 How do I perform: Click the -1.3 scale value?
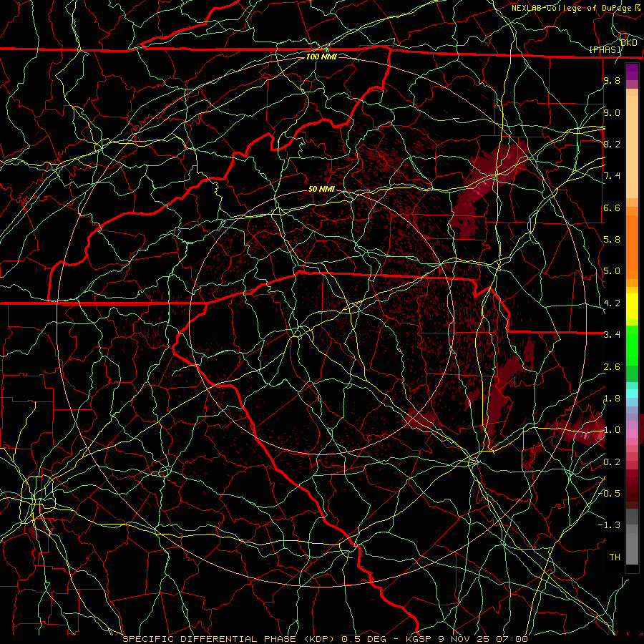click(610, 525)
